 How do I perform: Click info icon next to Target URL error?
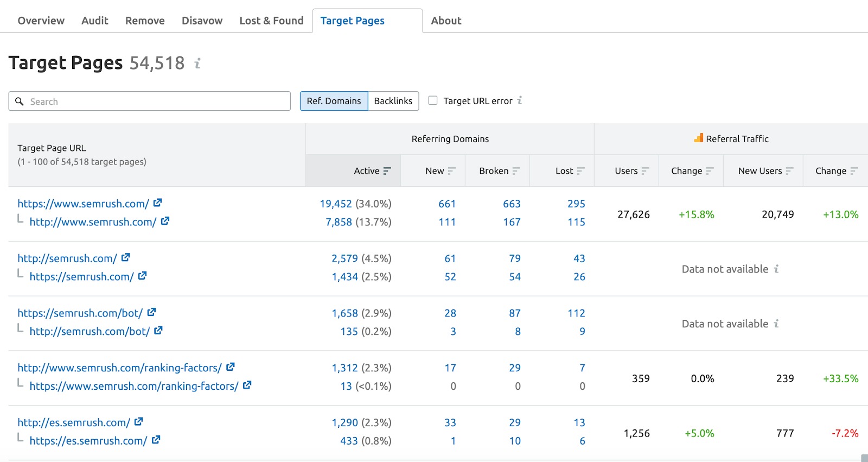[x=520, y=100]
